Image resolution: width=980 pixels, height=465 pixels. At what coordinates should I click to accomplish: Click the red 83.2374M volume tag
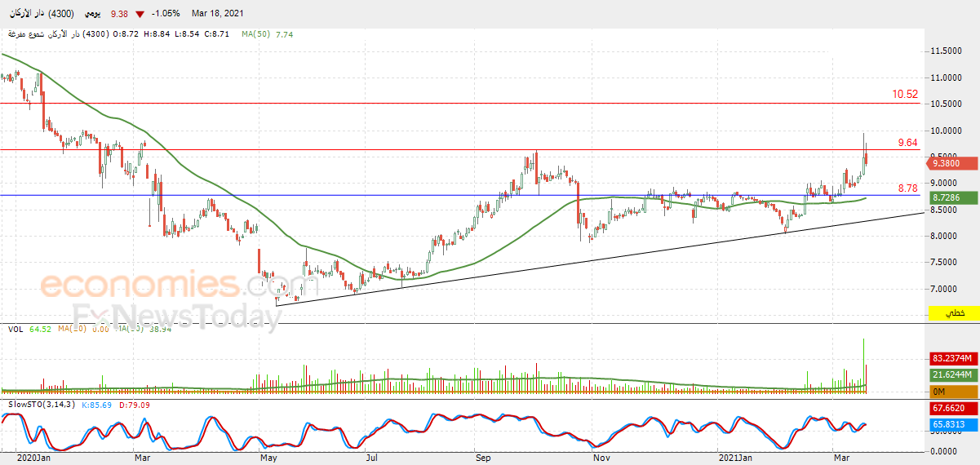tap(954, 358)
